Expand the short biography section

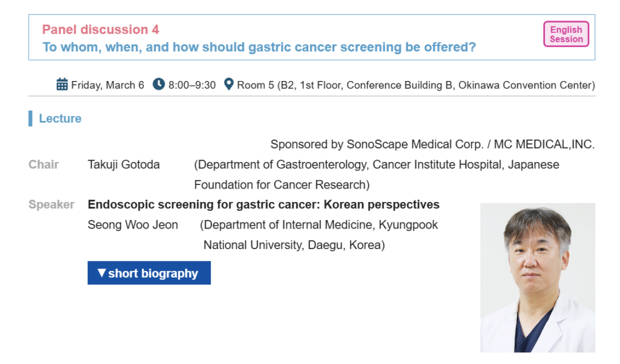point(149,273)
